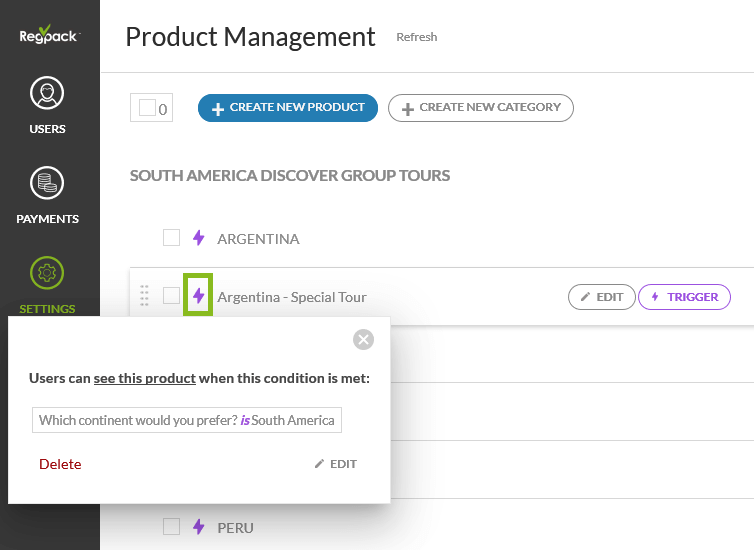Select the Argentina - Special Tour checkbox
Viewport: 754px width, 550px height.
171,296
